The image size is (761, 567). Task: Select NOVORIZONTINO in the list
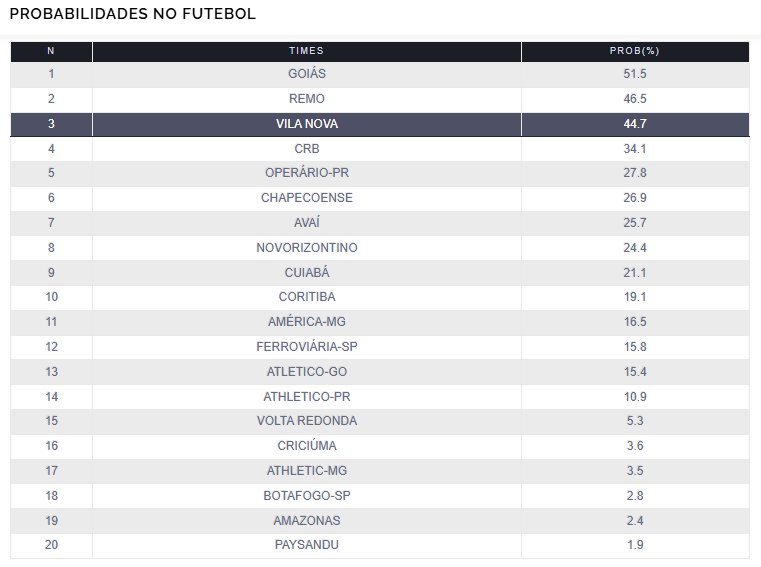[307, 248]
